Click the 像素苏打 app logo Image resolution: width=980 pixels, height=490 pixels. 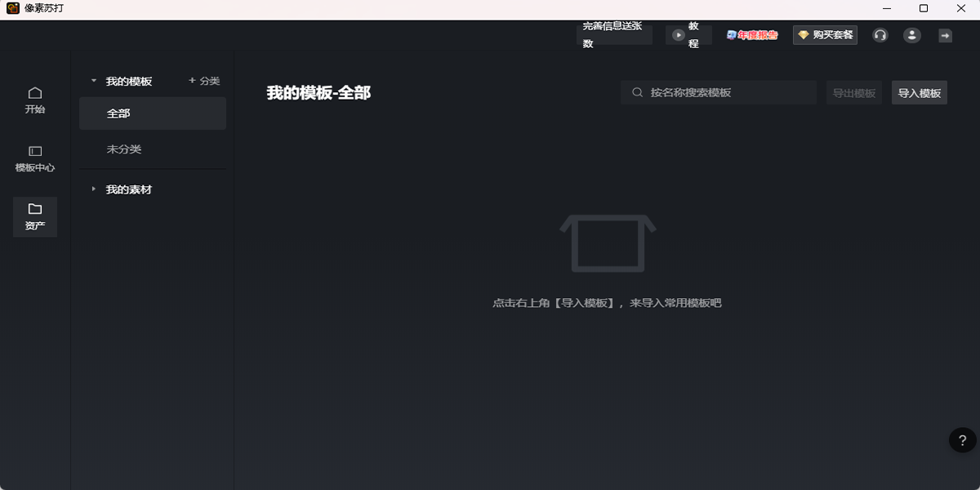(11, 7)
